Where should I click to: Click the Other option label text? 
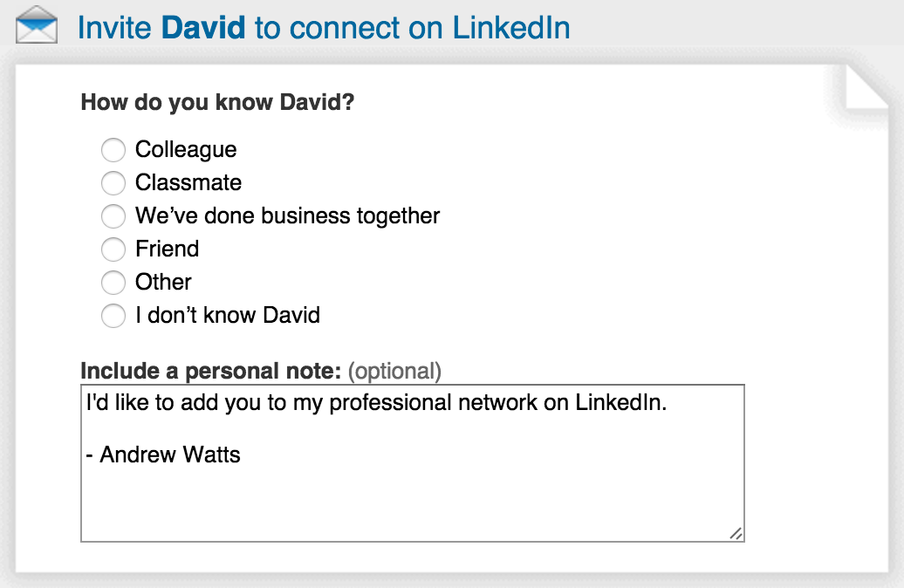coord(163,283)
